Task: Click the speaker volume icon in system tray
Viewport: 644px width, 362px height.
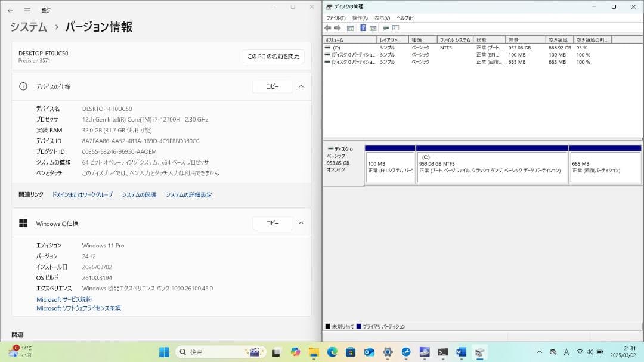Action: pos(589,352)
